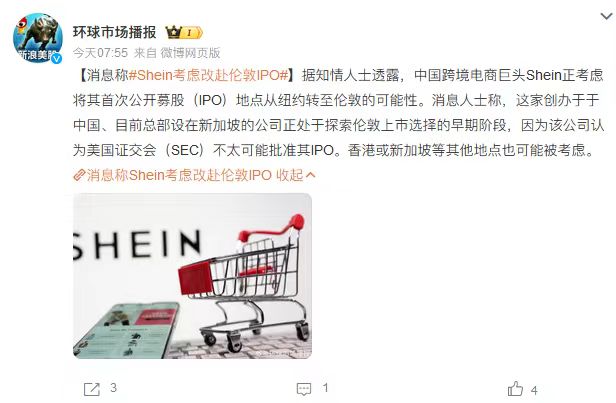This screenshot has height=403, width=616.
Task: Click the level badge next to crown
Action: click(x=192, y=33)
